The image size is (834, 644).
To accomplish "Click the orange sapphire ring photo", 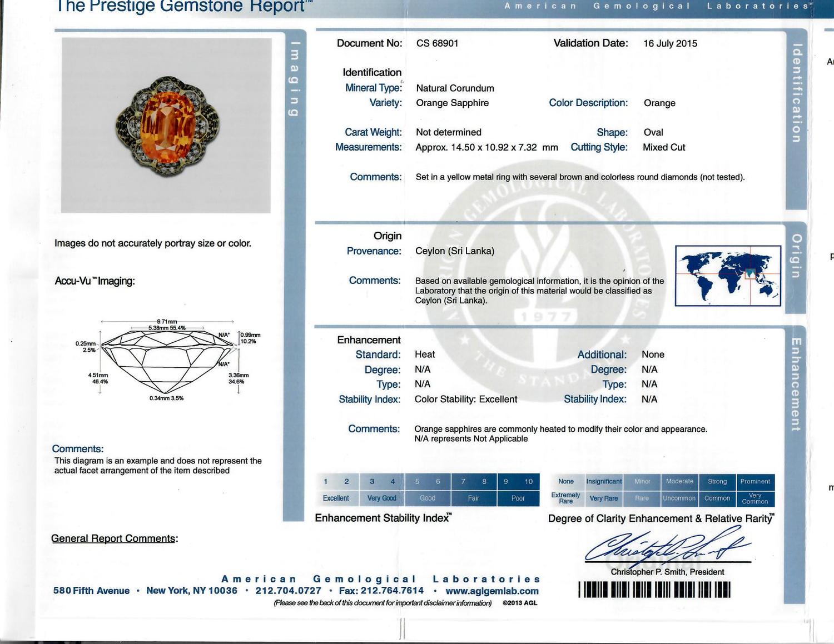I will [x=166, y=125].
